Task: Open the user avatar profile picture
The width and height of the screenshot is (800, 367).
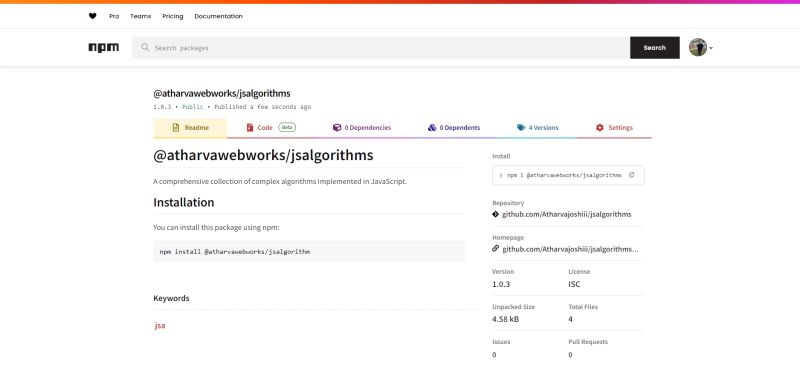Action: (698, 47)
